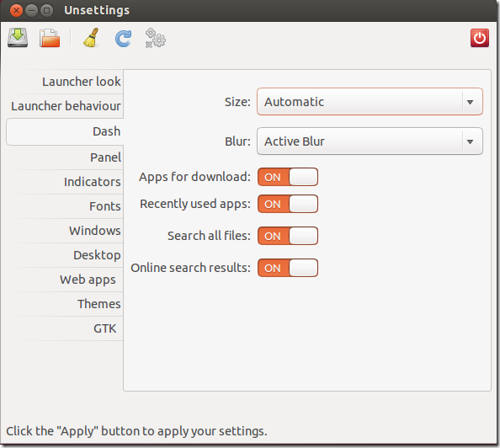Select the Dash tab
The height and width of the screenshot is (448, 500).
[x=65, y=131]
